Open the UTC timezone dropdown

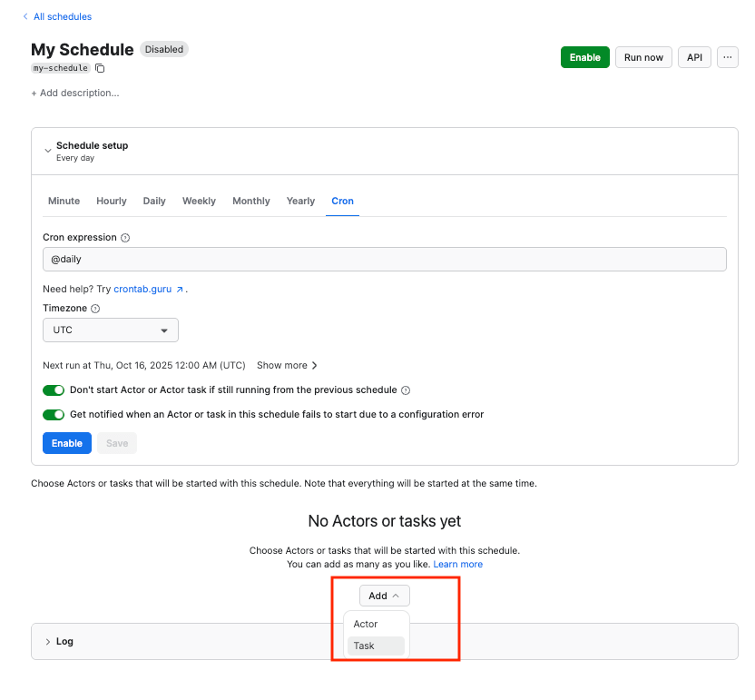point(110,330)
